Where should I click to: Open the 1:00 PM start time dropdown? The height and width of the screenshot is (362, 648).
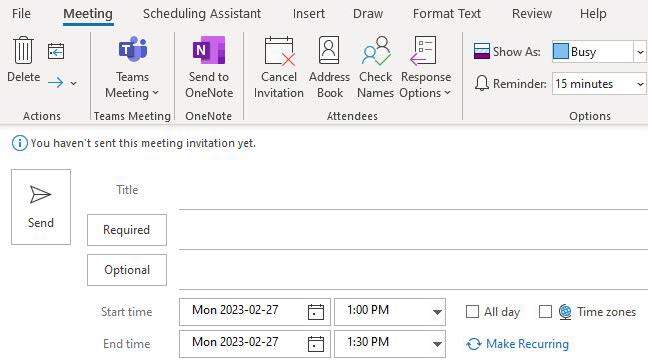[437, 312]
